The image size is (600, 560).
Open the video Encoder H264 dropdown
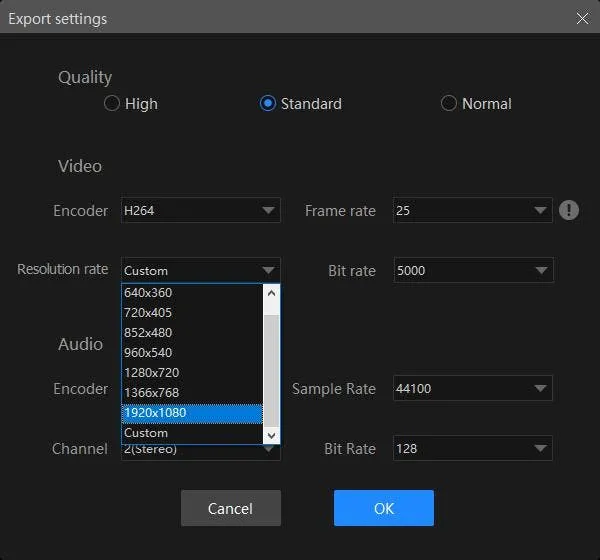coord(200,211)
